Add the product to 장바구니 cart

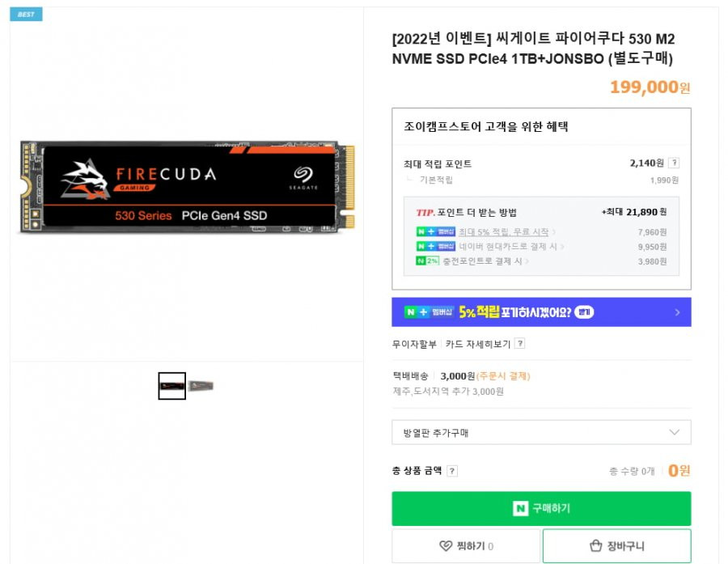click(x=617, y=546)
